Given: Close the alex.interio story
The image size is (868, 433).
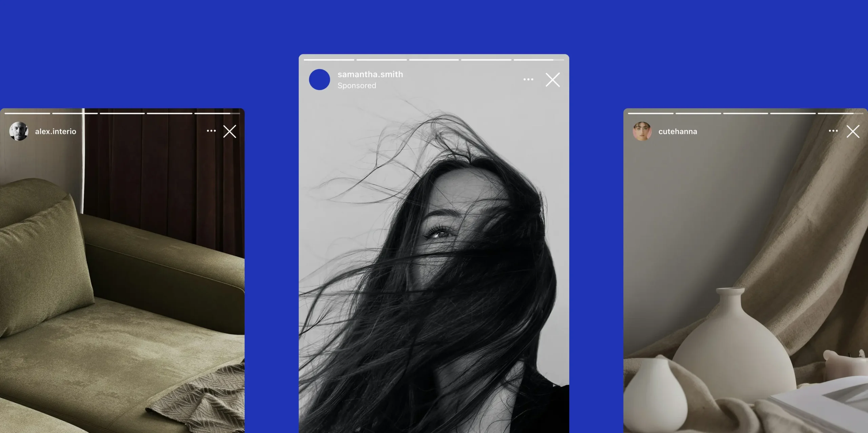Looking at the screenshot, I should (230, 132).
